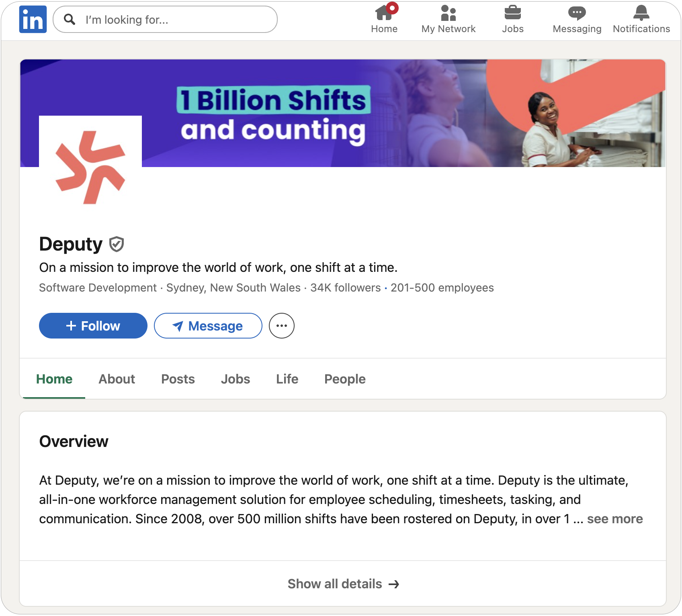Screen dimensions: 682x616
Task: Expand overview with 'see more'
Action: [615, 519]
